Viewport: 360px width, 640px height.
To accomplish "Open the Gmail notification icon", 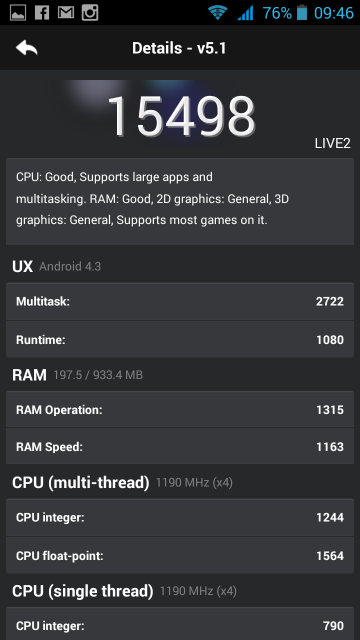I will pyautogui.click(x=66, y=13).
